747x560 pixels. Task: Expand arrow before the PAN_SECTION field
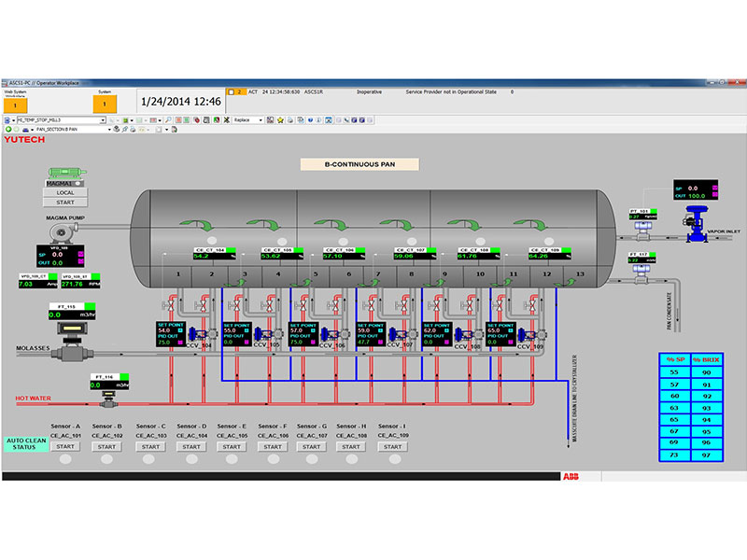coord(33,129)
